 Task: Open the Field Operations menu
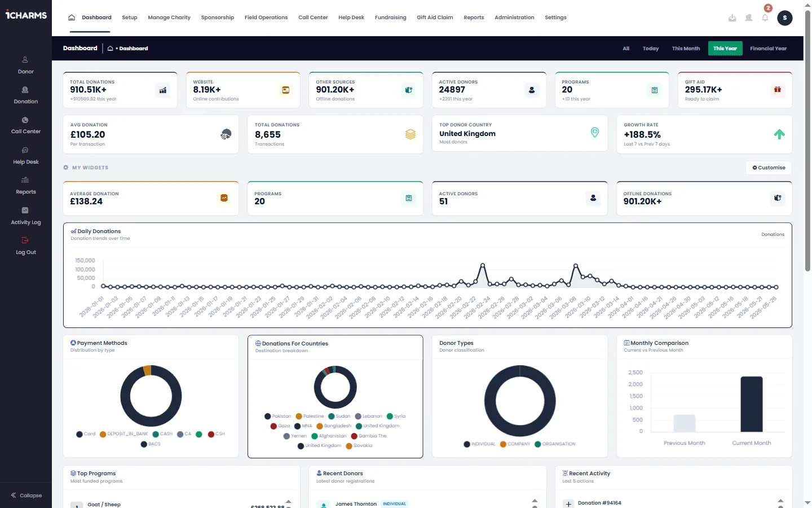[266, 17]
